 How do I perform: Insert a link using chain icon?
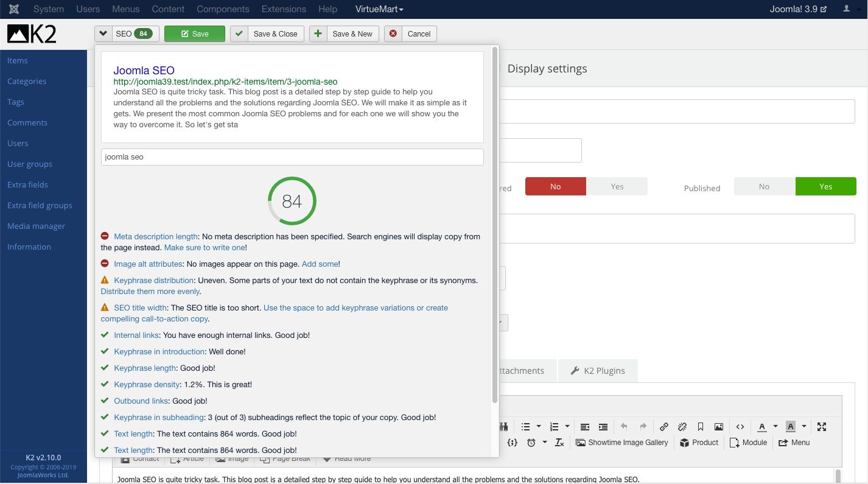tap(664, 427)
